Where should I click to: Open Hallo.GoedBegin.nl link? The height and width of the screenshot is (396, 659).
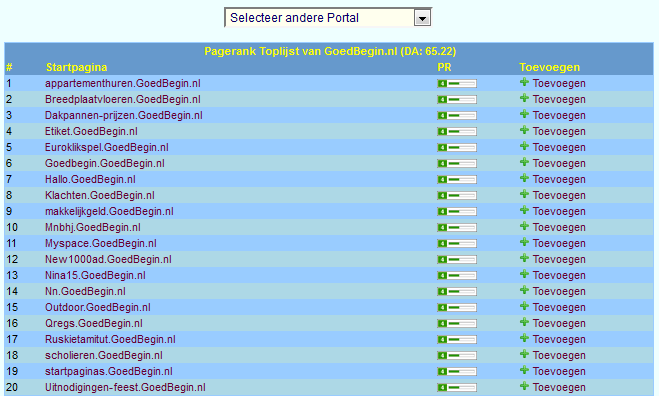pyautogui.click(x=90, y=179)
